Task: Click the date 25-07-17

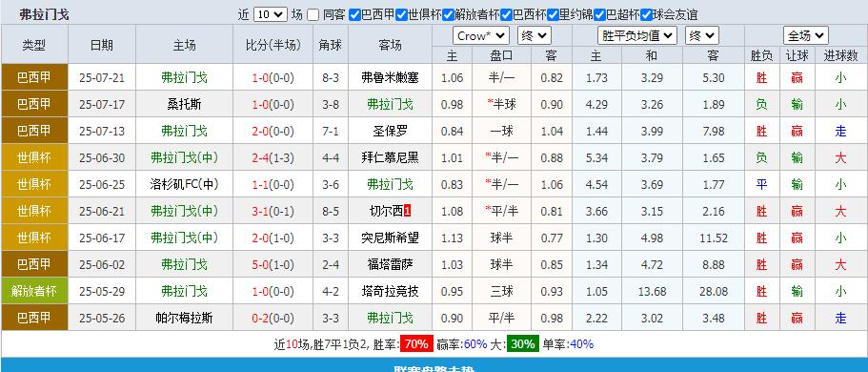Action: (x=102, y=104)
